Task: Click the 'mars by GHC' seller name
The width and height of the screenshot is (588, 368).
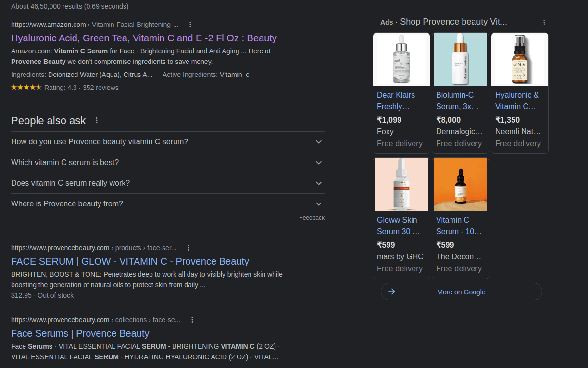Action: [x=400, y=256]
